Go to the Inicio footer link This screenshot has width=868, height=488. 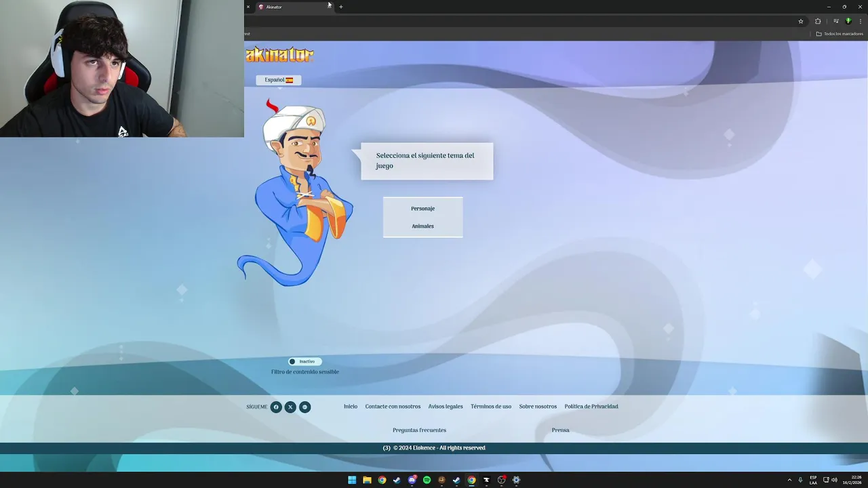coord(351,407)
